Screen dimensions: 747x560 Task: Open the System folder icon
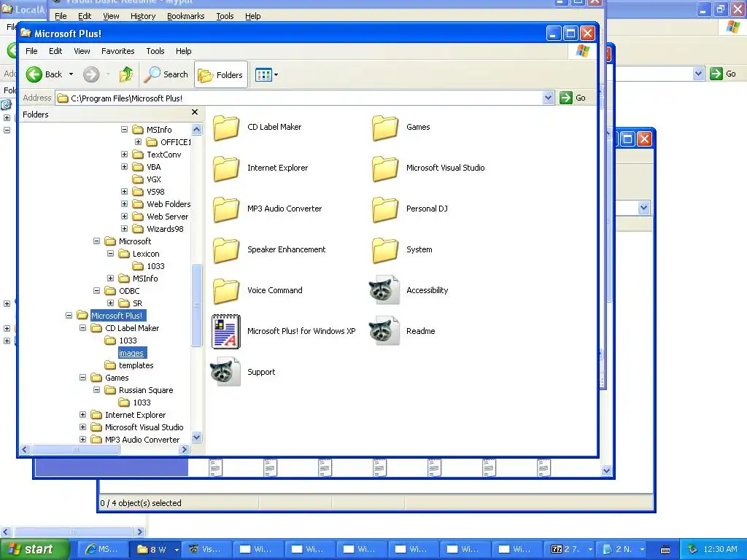[x=385, y=250]
